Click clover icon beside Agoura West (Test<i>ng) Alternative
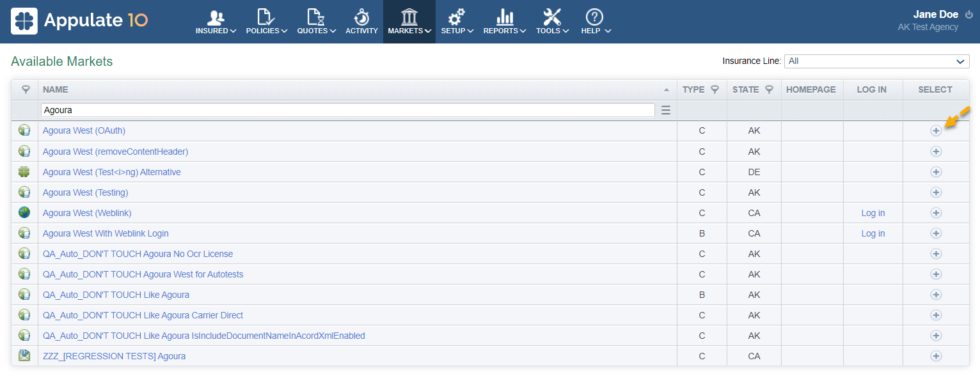 click(24, 172)
